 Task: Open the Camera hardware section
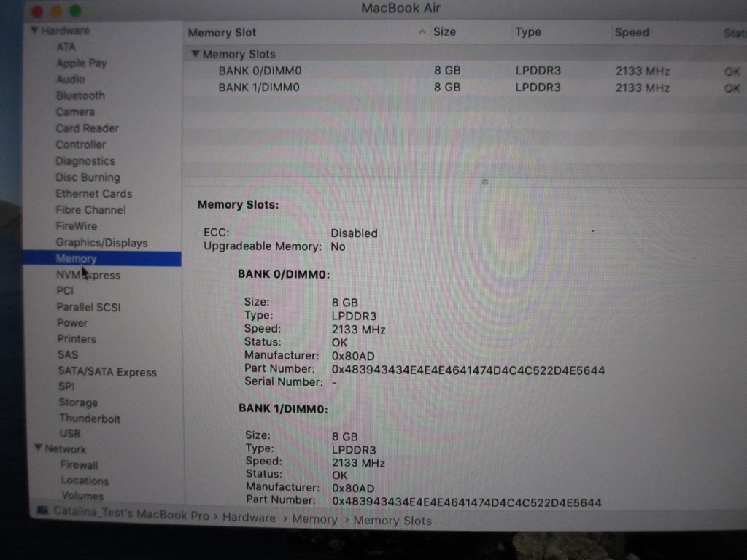coord(75,112)
